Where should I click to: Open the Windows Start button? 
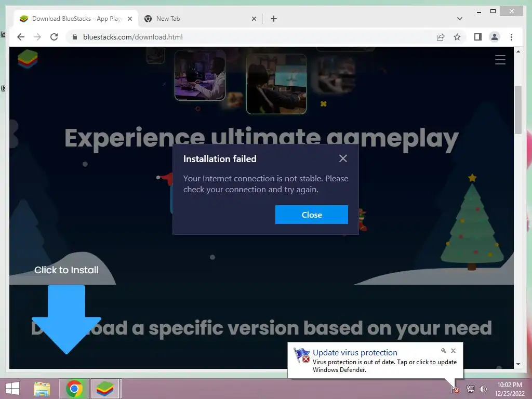click(x=12, y=389)
